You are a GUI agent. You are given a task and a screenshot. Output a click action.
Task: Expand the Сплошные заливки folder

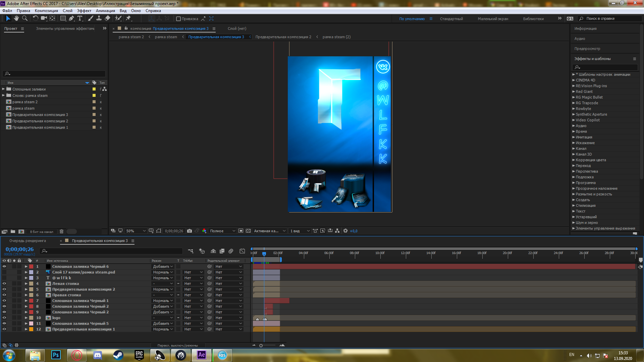pos(3,89)
